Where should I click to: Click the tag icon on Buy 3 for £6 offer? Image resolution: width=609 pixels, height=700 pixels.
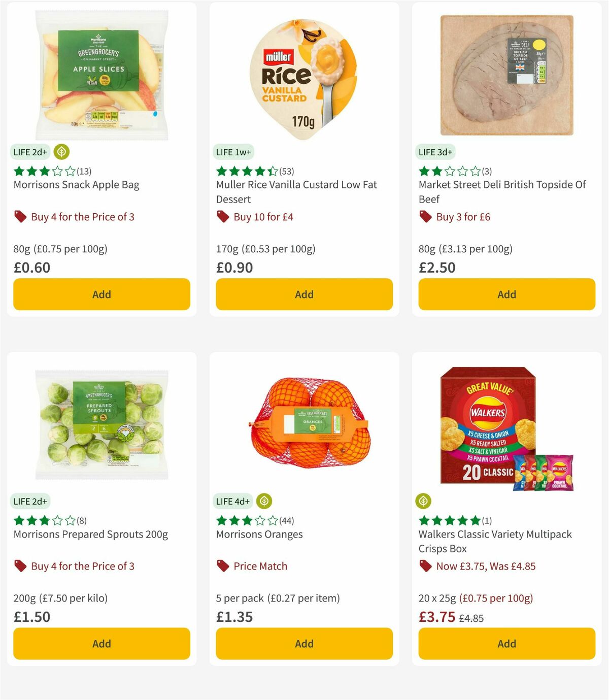pos(425,216)
